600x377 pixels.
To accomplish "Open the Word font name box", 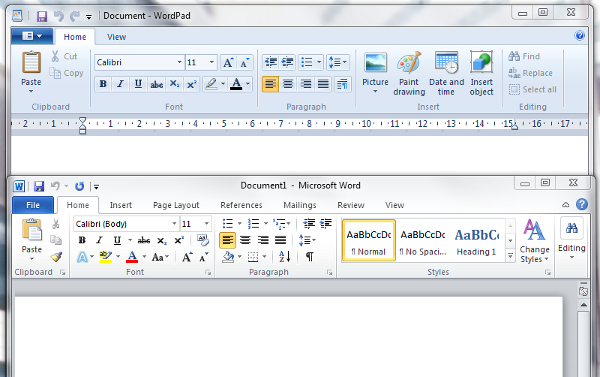I will (x=126, y=224).
